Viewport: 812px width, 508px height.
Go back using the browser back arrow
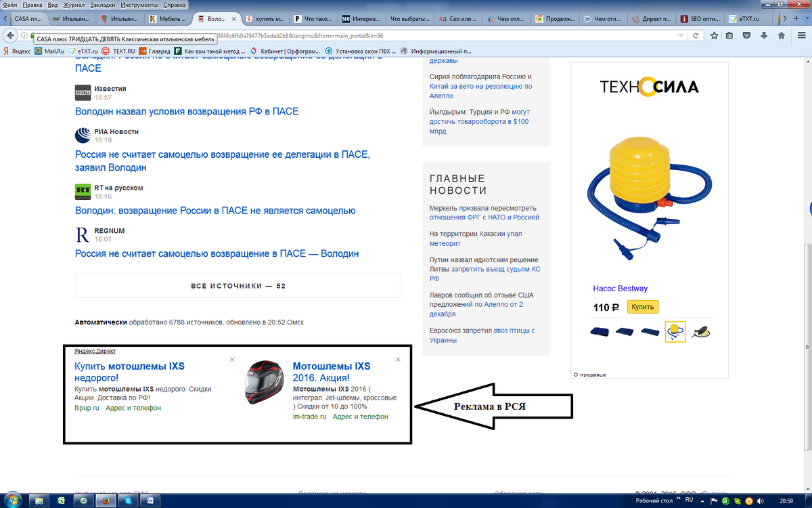pyautogui.click(x=11, y=35)
